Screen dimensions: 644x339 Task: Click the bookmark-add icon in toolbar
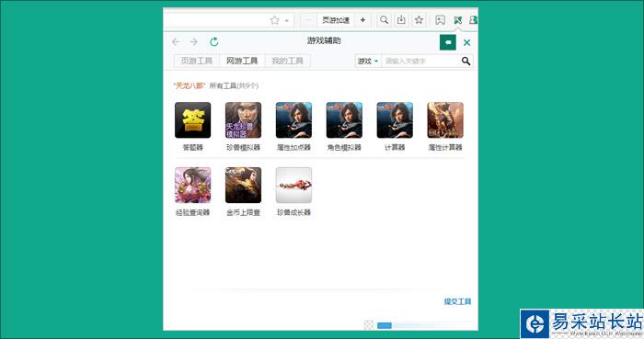tap(441, 20)
